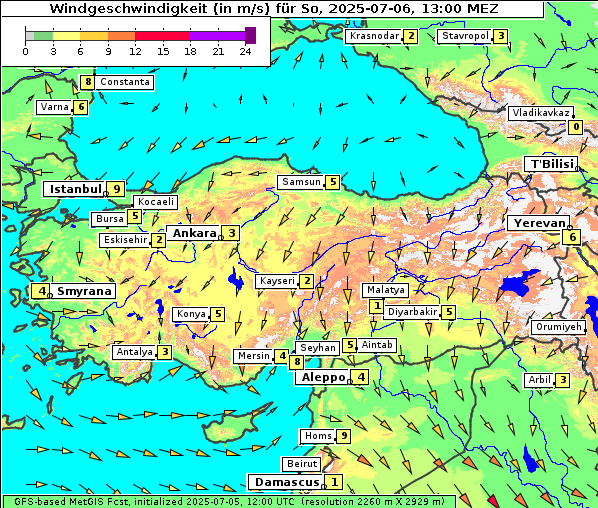Click Vladikavkaz's wind speed value 0
The height and width of the screenshot is (508, 598).
(x=576, y=127)
